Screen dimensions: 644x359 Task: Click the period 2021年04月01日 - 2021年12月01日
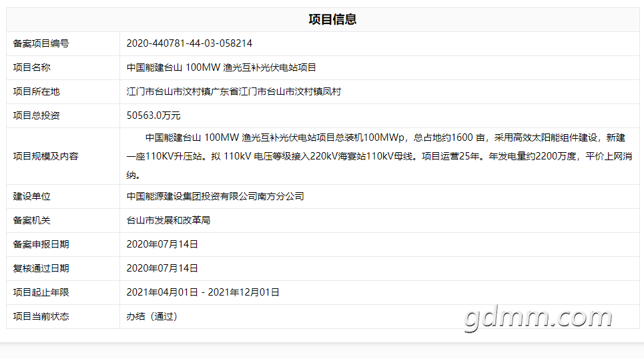click(203, 292)
